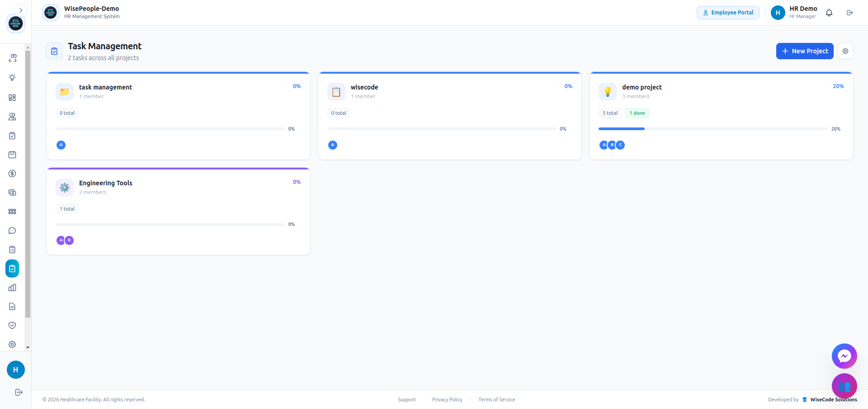Click member avatar C on demo project
The image size is (868, 409).
(621, 145)
